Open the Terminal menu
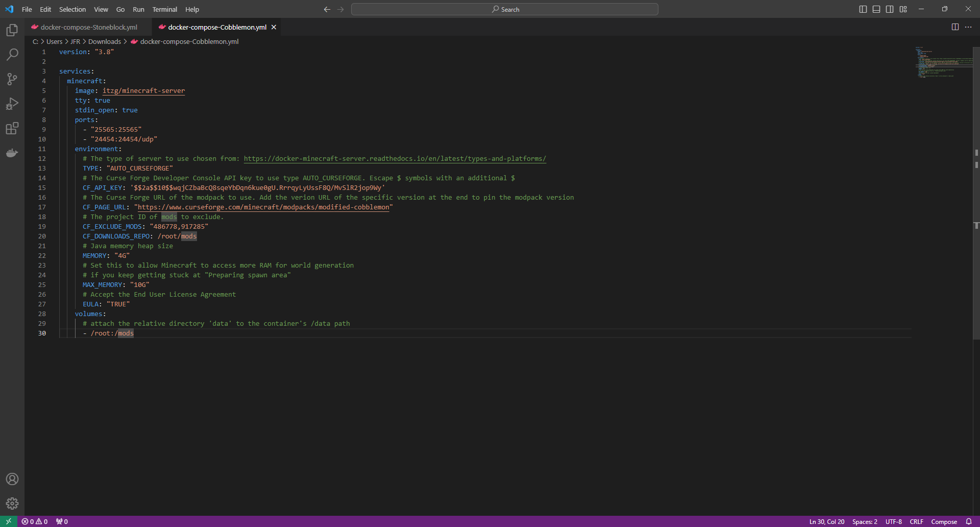980x527 pixels. point(164,9)
